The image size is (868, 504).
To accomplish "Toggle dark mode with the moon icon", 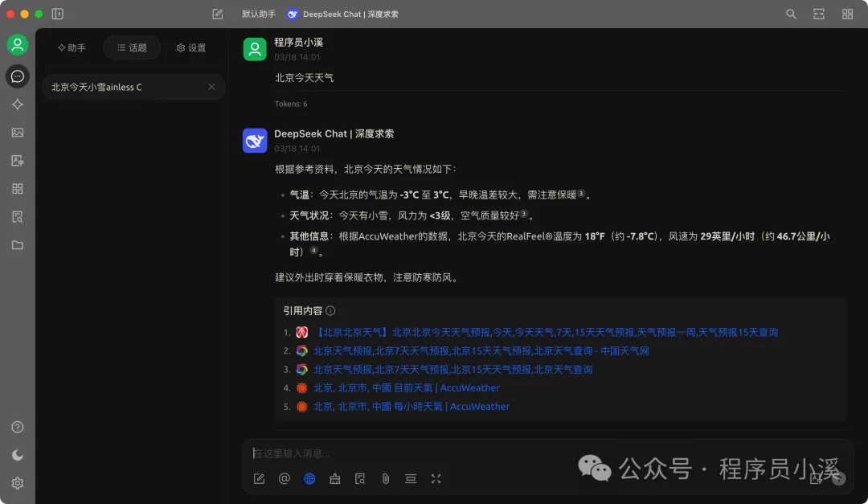I will point(17,455).
